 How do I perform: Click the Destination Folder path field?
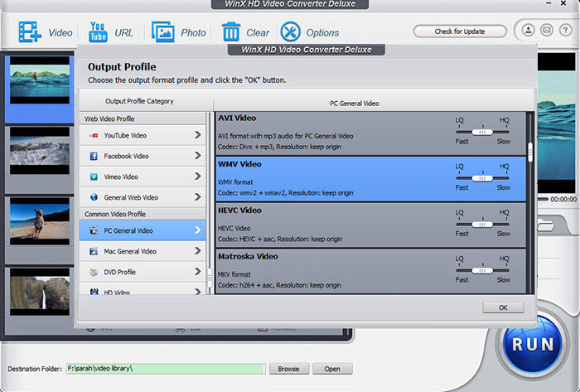coord(166,369)
